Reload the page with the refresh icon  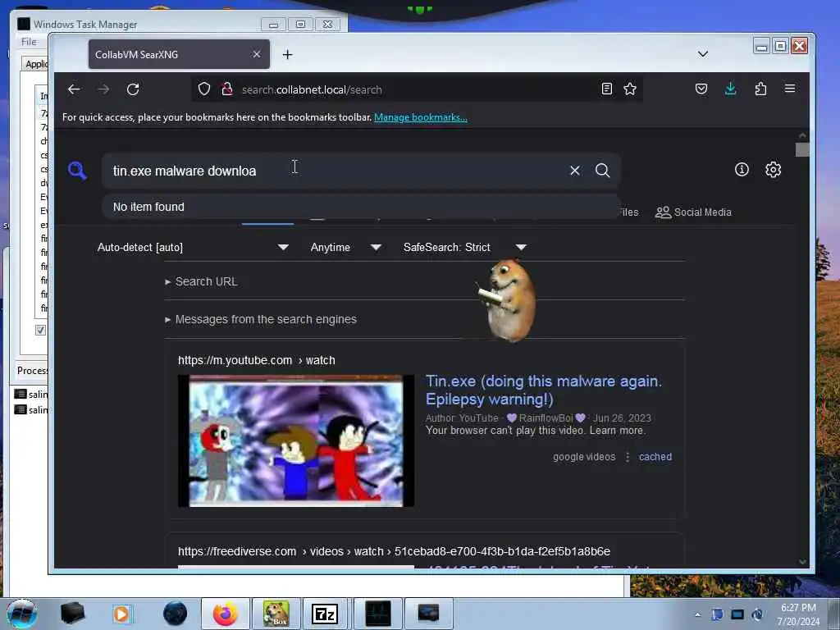pos(133,89)
